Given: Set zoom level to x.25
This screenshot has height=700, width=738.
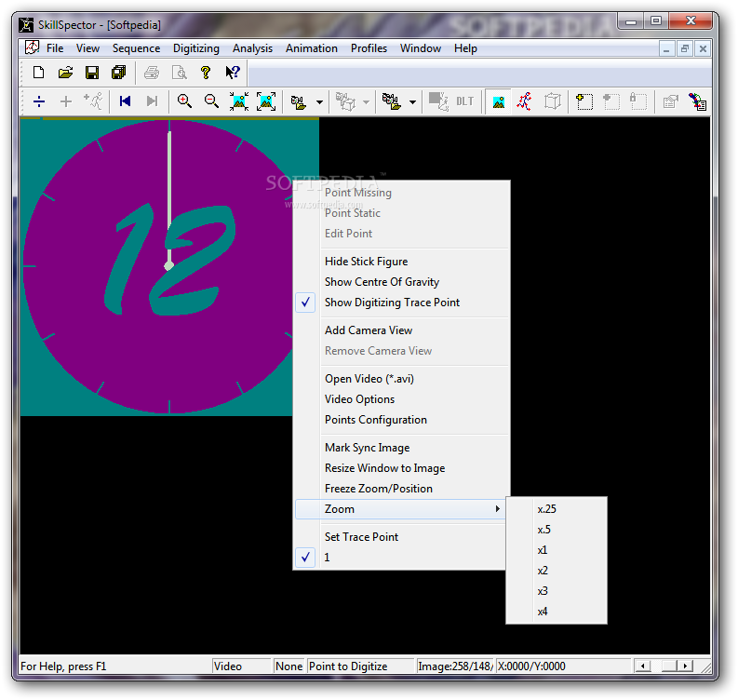Looking at the screenshot, I should pyautogui.click(x=557, y=509).
